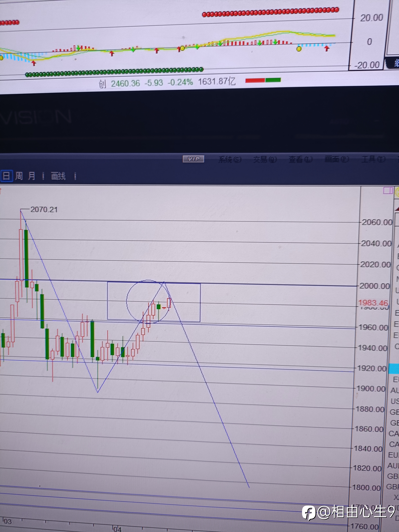Open the 系统(S) menu
Viewport: 399px width, 532px height.
tap(230, 159)
